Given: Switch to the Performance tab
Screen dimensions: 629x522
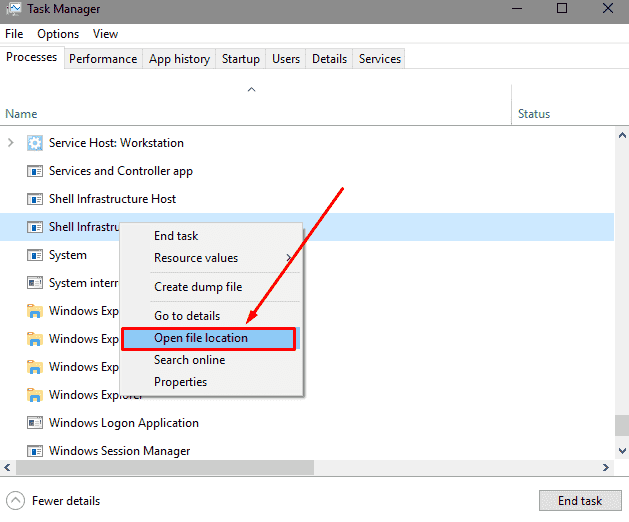Looking at the screenshot, I should 103,59.
